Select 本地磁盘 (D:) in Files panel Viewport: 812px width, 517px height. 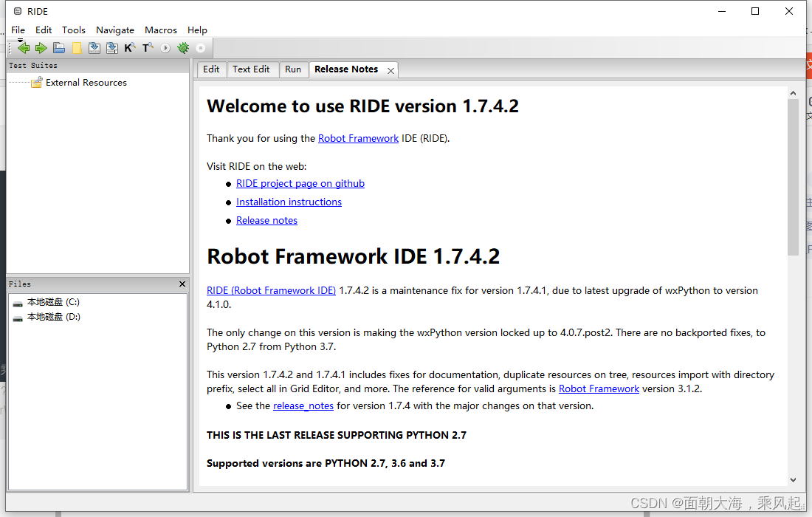point(54,317)
